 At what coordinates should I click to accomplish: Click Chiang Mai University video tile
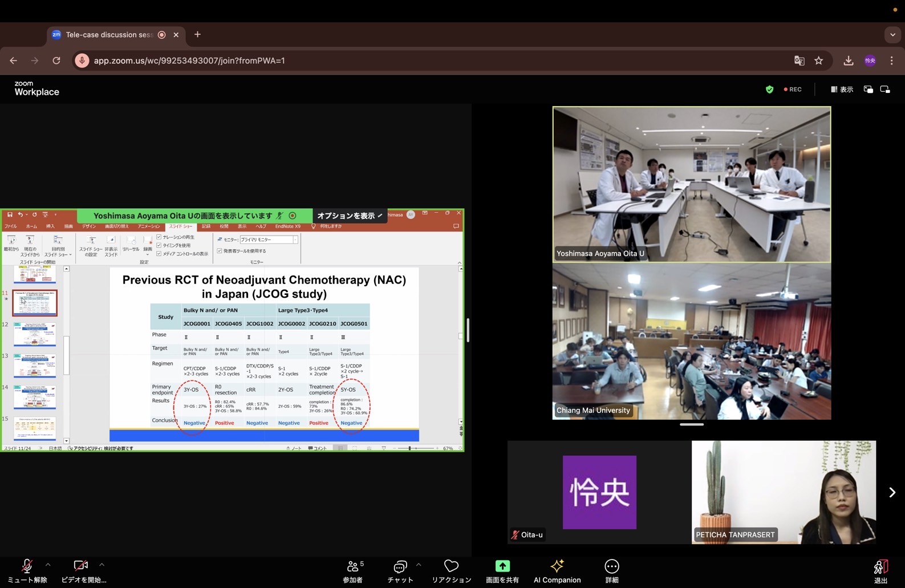tap(691, 342)
